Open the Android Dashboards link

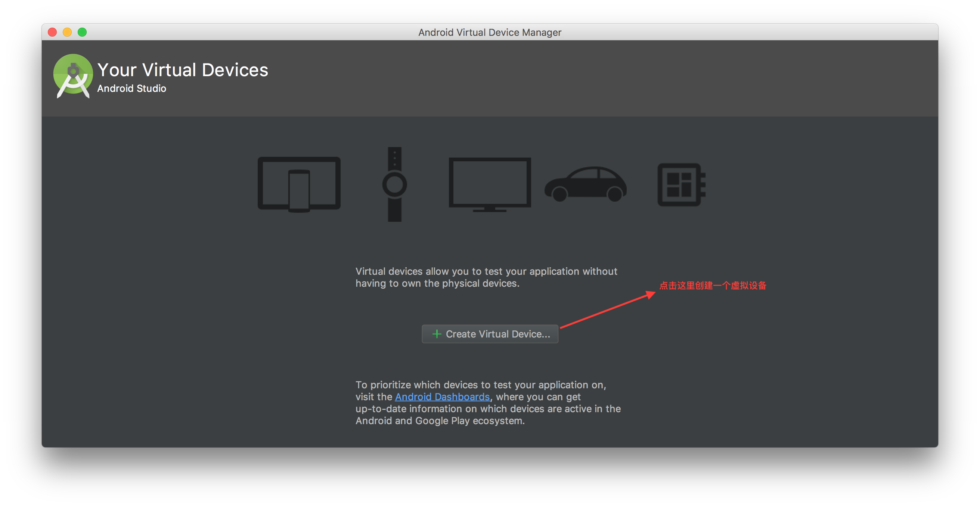click(x=442, y=397)
